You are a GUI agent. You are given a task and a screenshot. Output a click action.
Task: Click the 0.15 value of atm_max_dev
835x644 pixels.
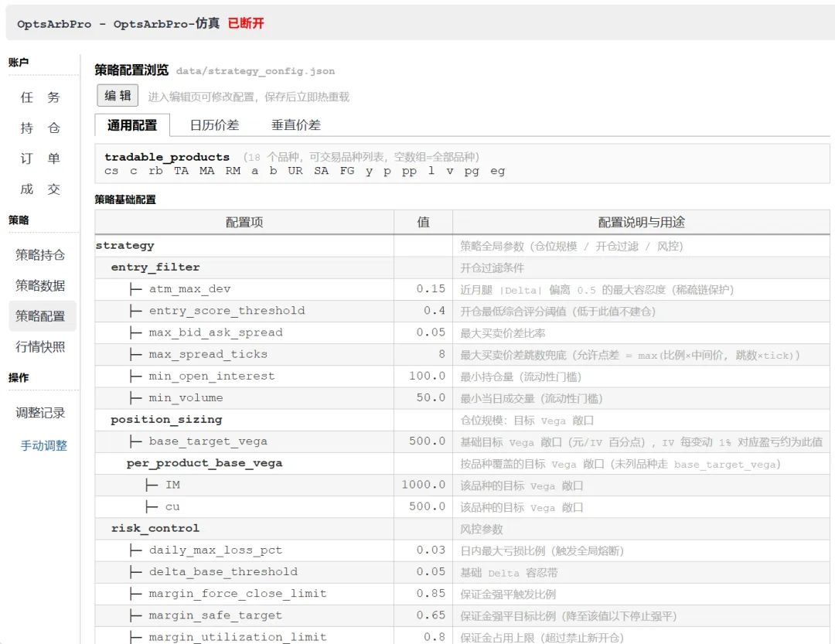(x=431, y=288)
